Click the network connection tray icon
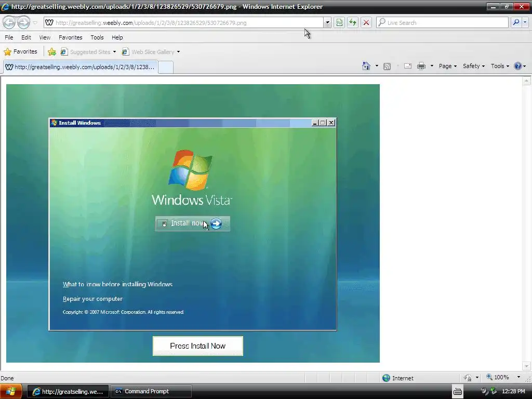 494,391
